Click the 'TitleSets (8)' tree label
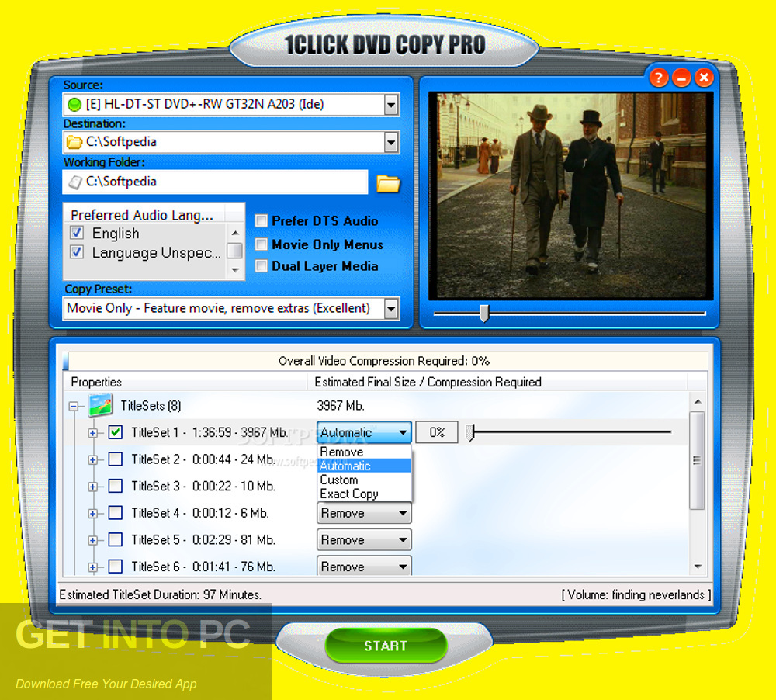This screenshot has height=700, width=776. [151, 405]
